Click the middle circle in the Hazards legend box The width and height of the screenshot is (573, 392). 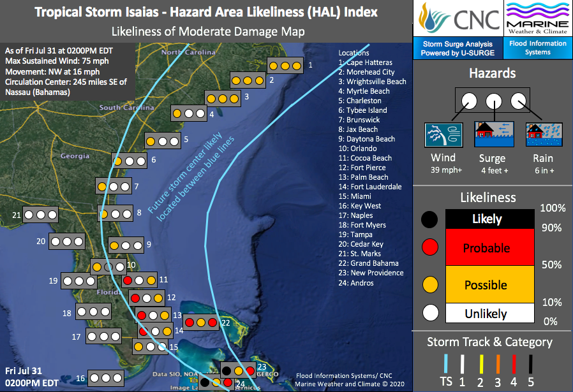tap(493, 101)
